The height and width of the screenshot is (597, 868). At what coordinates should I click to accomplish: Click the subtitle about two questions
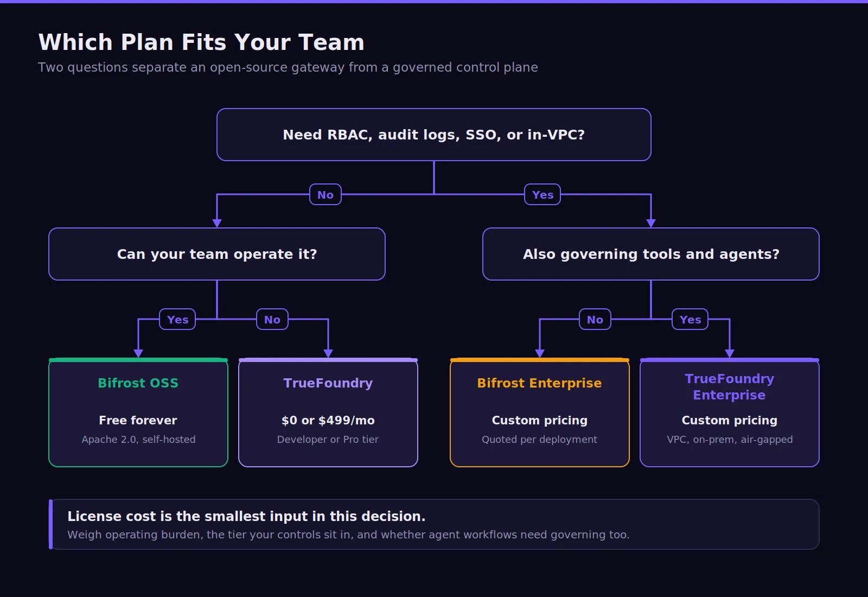(x=288, y=67)
